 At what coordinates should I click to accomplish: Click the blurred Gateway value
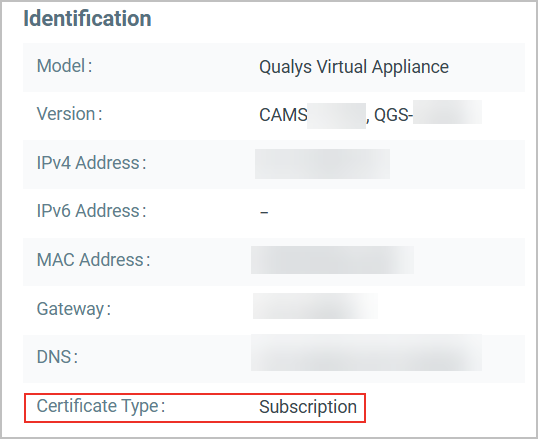click(315, 306)
